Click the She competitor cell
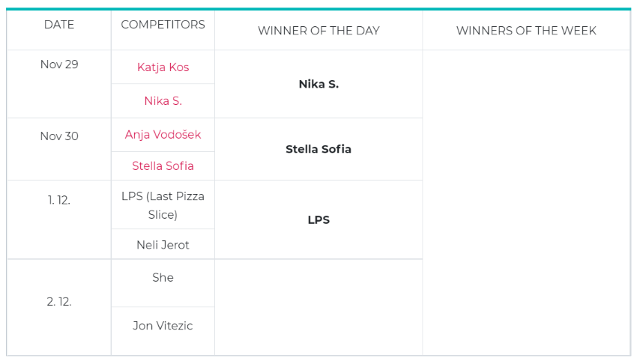Viewport: 637px width, 364px height. [163, 283]
